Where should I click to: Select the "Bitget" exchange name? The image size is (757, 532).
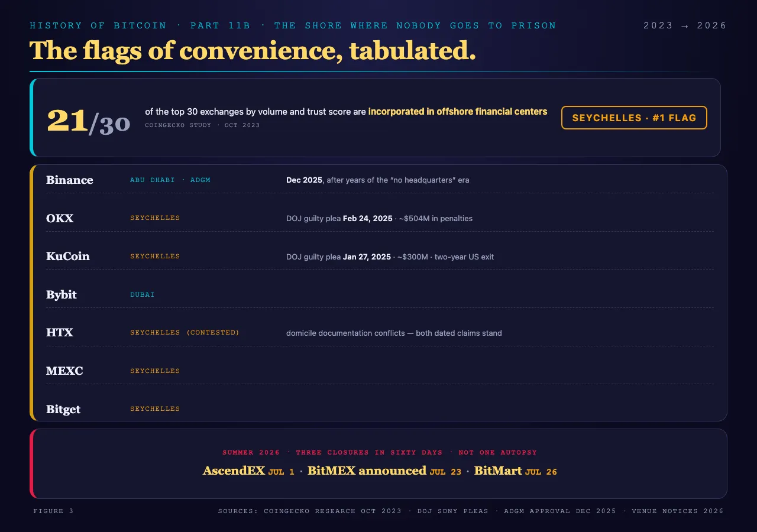pyautogui.click(x=63, y=409)
